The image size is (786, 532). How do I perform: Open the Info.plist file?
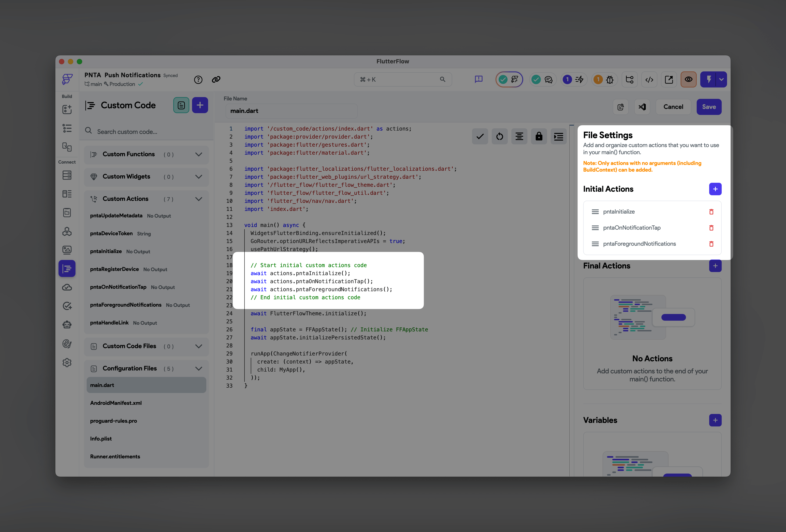coord(146,439)
